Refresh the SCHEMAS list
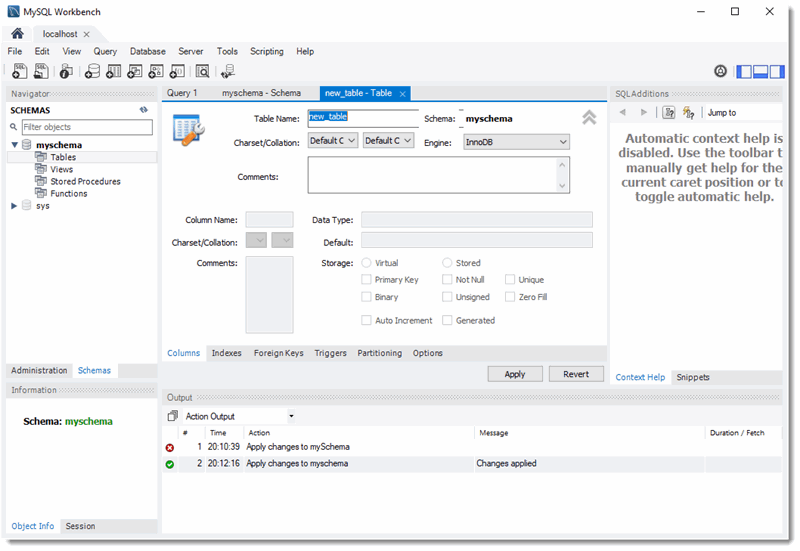The width and height of the screenshot is (800, 551). [x=144, y=110]
